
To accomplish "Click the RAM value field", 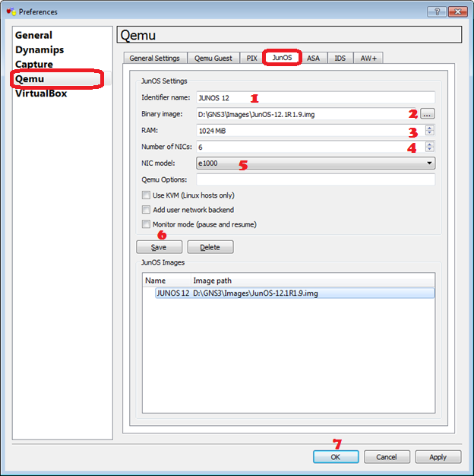I will click(311, 131).
